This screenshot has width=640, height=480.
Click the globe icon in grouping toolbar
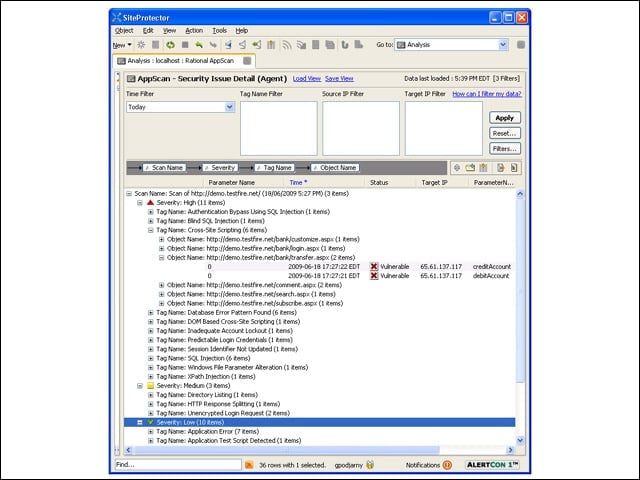[x=457, y=168]
